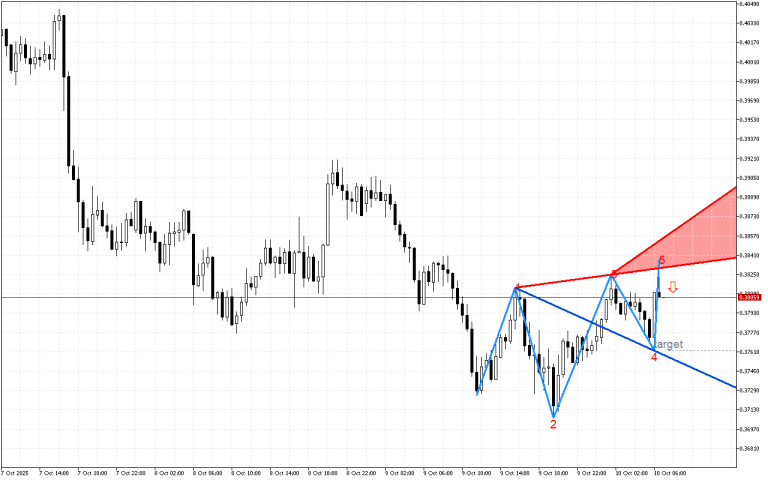The height and width of the screenshot is (480, 768).
Task: Select the wave label 5 marker
Action: 661,261
